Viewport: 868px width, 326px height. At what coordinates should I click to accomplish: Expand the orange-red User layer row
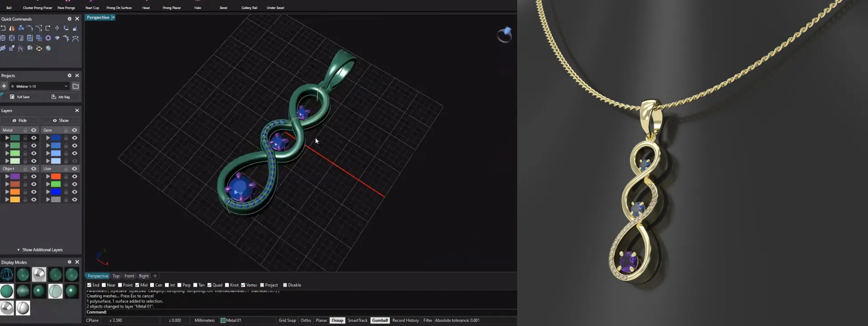click(x=48, y=176)
